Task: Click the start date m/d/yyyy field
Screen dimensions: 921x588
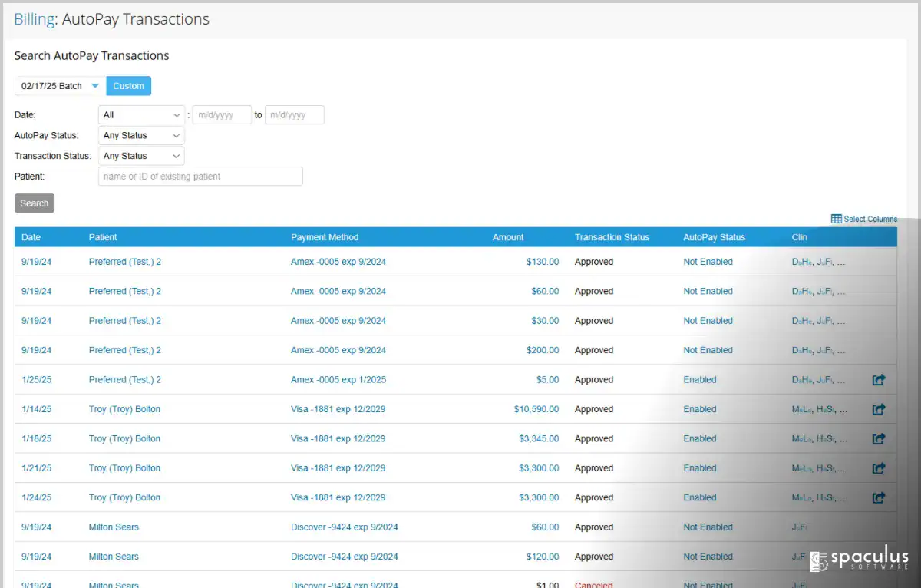Action: (222, 115)
